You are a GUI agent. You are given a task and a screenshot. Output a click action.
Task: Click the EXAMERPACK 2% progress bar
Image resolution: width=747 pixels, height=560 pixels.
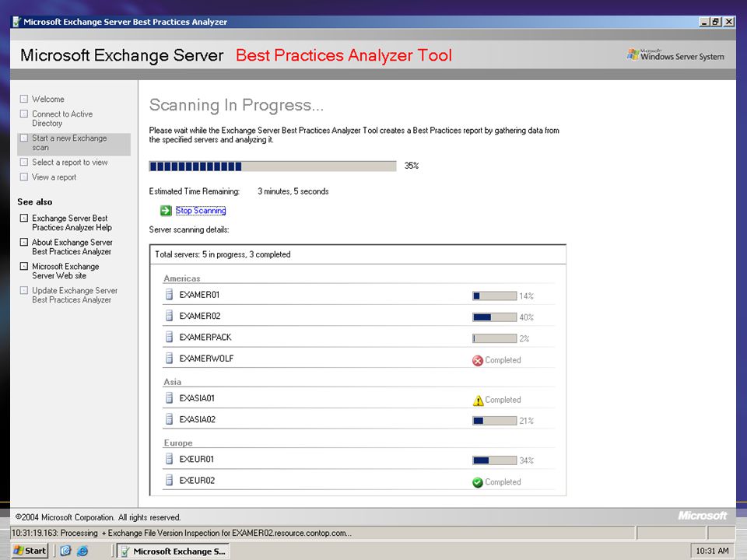click(495, 338)
